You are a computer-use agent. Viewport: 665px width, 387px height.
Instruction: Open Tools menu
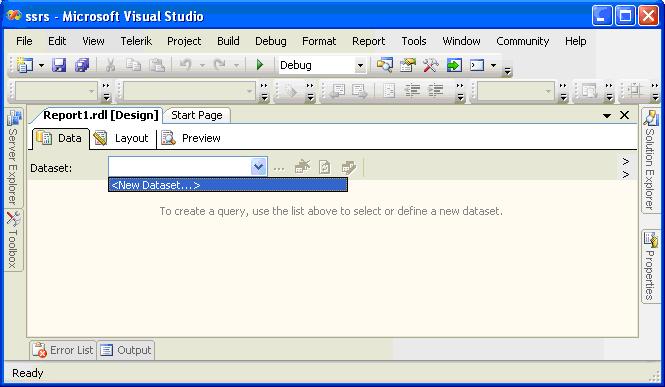coord(414,41)
